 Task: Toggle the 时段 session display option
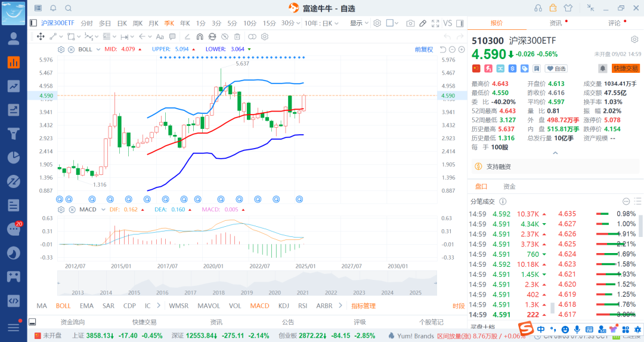[458, 306]
